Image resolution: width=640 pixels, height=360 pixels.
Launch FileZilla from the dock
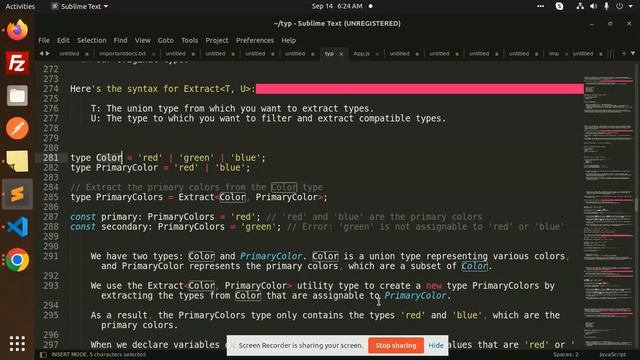click(x=17, y=63)
